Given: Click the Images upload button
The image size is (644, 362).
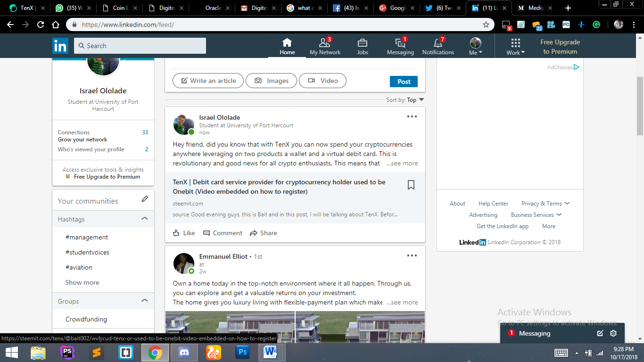Looking at the screenshot, I should coord(272,81).
